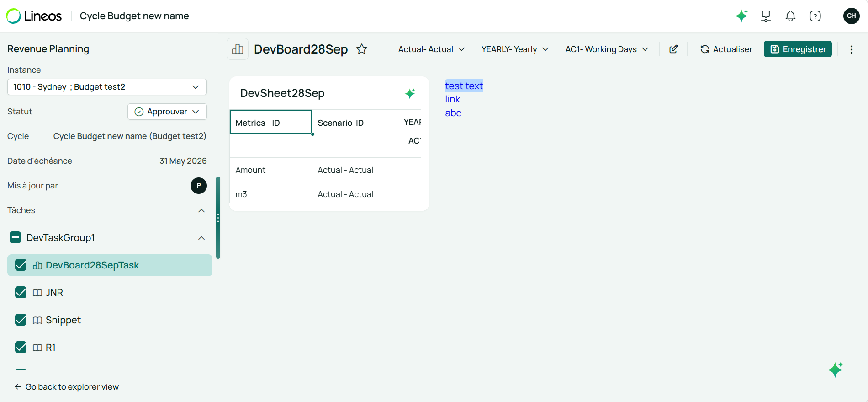This screenshot has height=402, width=868.
Task: Open the YEARLY- Yearly dropdown
Action: pyautogui.click(x=515, y=49)
